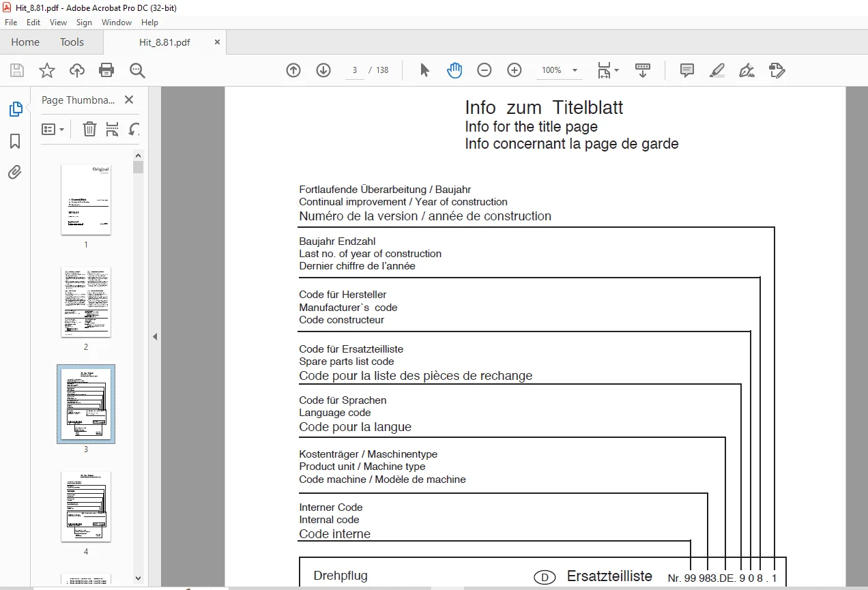
Task: Select the page 1 thumbnail
Action: click(x=86, y=199)
